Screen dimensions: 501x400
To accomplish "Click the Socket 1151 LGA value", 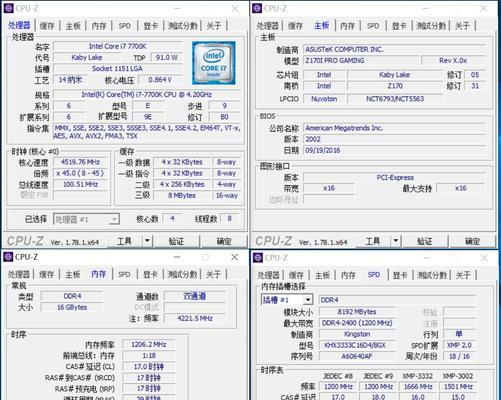I will coord(118,69).
